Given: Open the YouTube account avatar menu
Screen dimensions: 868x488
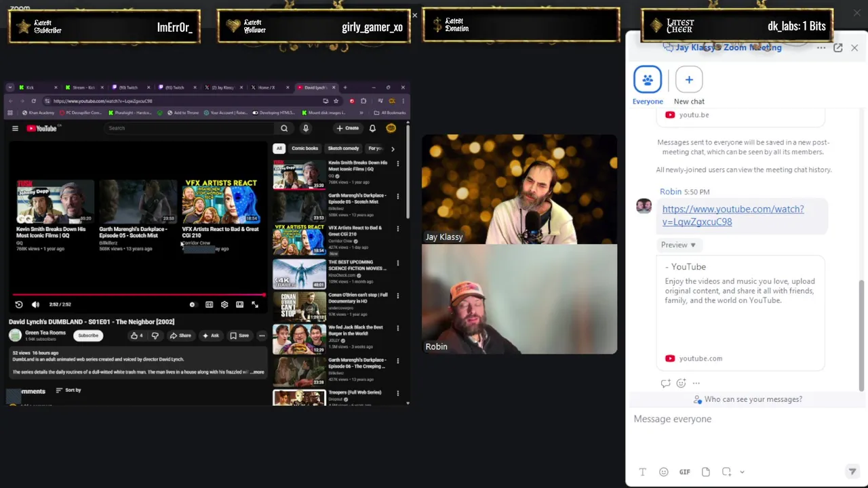Looking at the screenshot, I should point(391,128).
